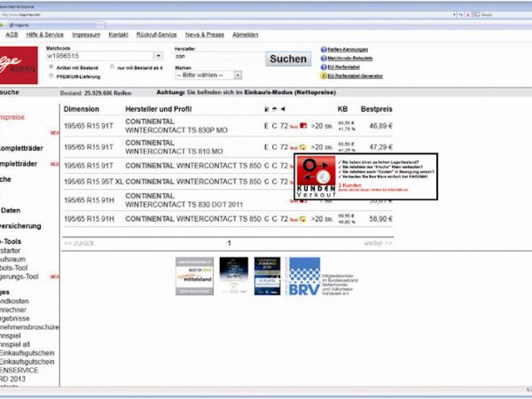Image resolution: width=532 pixels, height=399 pixels.
Task: Open the News & Presse menu item
Action: point(205,35)
